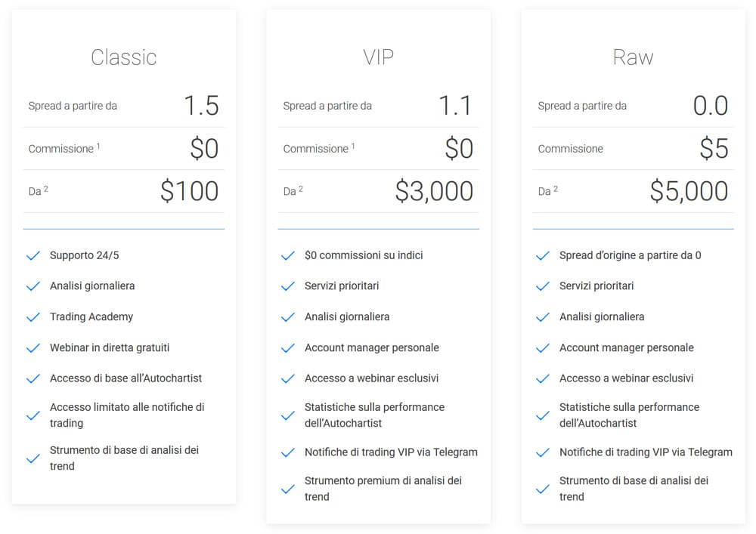Click the checkmark next to Accesso di base all'Autochartist
Viewport: 756px width, 534px height.
[x=33, y=379]
